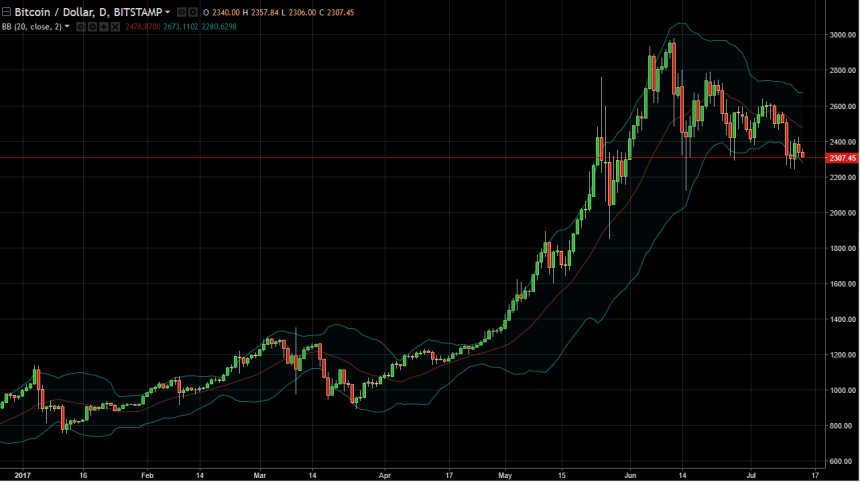Viewport: 860px width, 482px height.
Task: Click the high value 2357.84
Action: [265, 12]
